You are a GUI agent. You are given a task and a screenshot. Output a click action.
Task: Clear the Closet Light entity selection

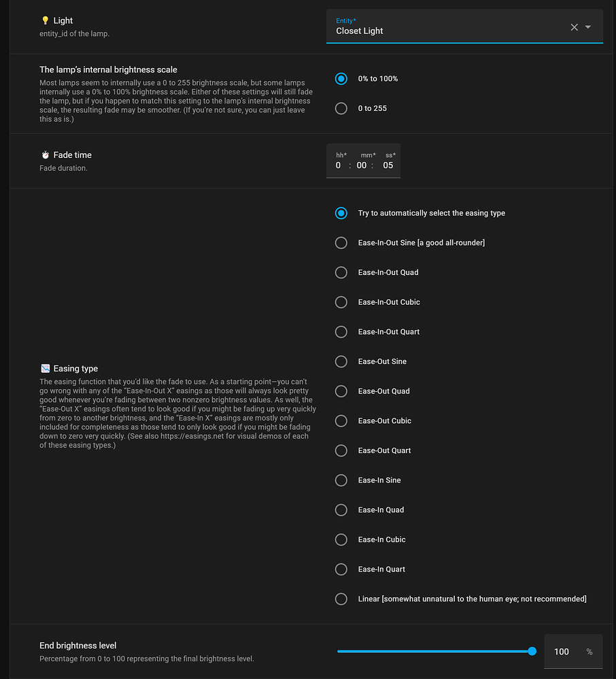click(x=574, y=27)
